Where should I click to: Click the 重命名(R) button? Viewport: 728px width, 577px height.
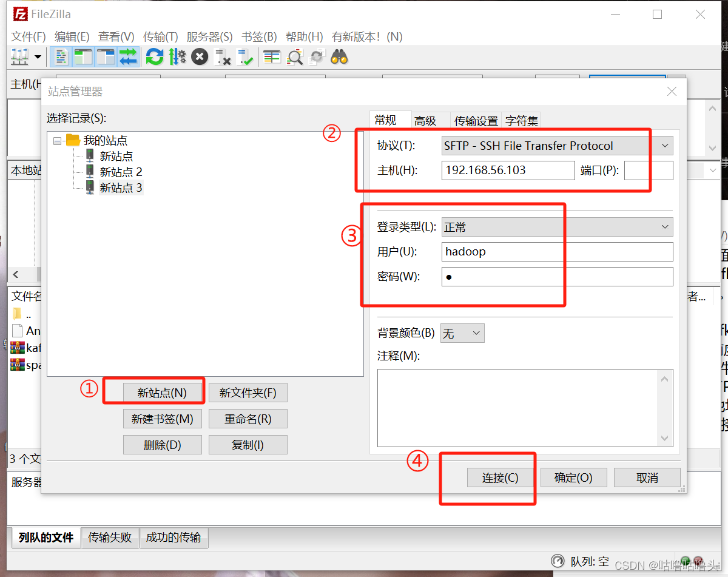(248, 419)
